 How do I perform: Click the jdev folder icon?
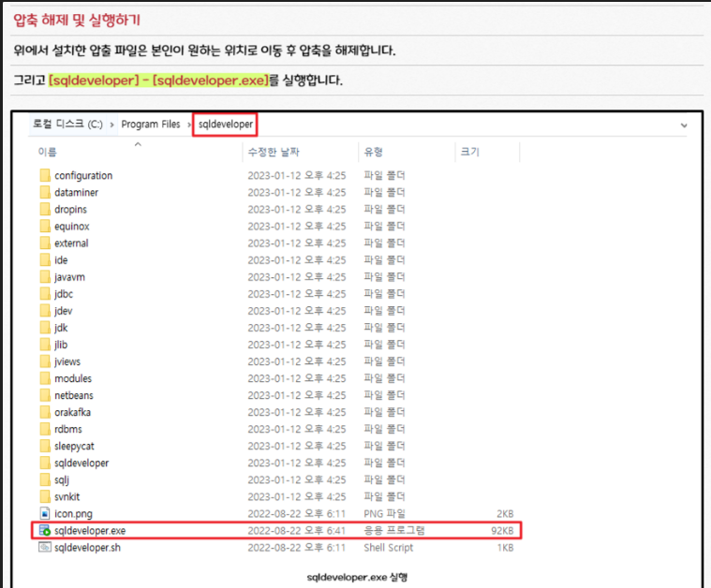point(45,311)
